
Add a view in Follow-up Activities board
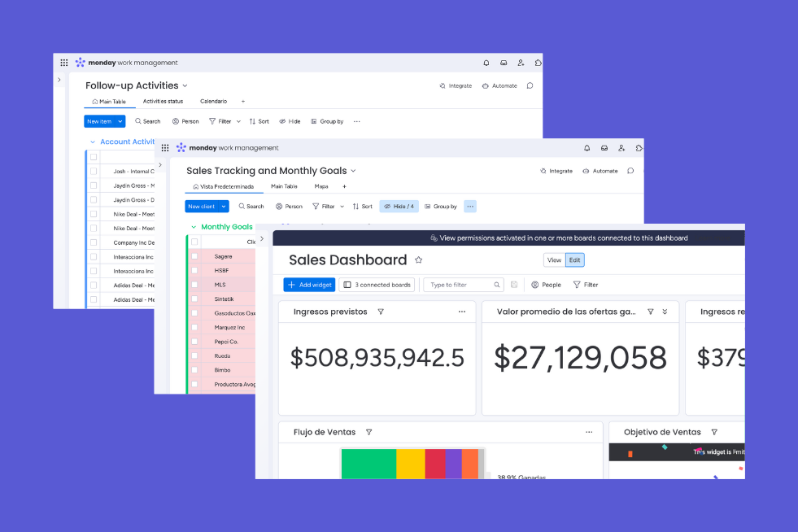[x=242, y=102]
